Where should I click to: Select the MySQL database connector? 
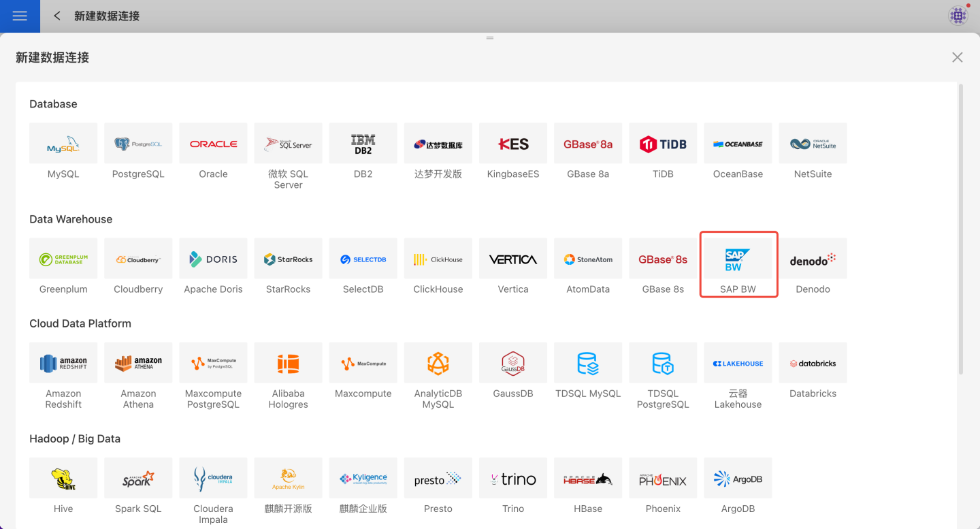[x=63, y=144]
